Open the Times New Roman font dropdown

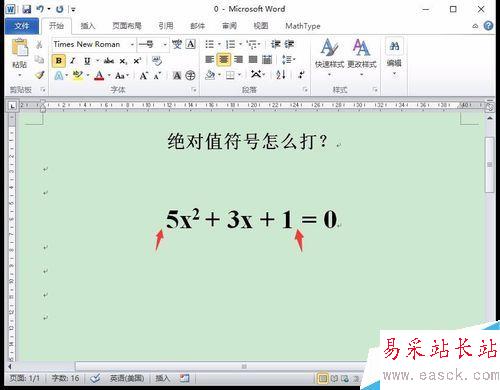point(132,44)
